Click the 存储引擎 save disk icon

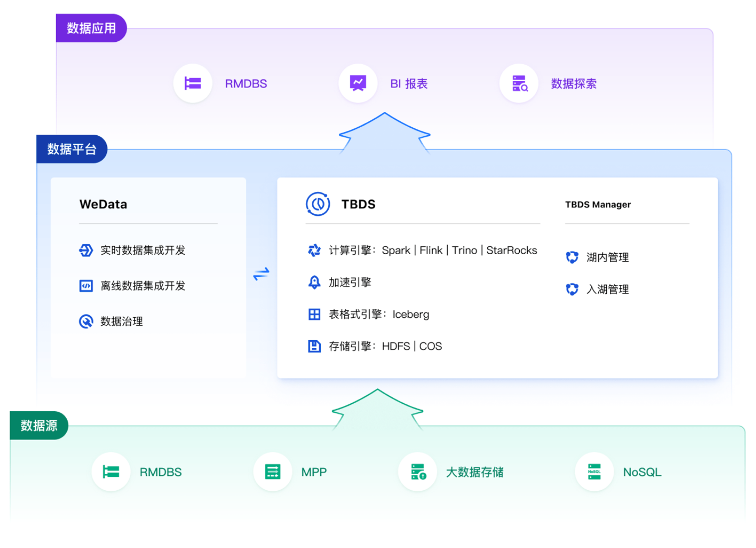pos(314,346)
